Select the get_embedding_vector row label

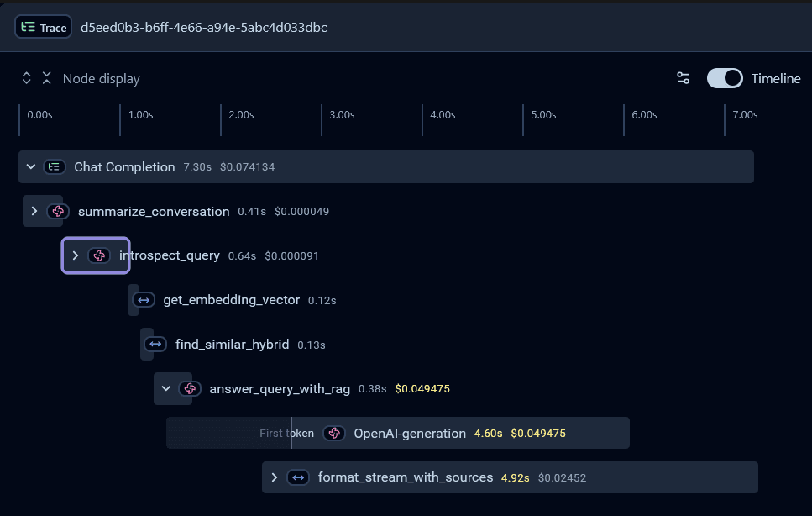tap(232, 300)
